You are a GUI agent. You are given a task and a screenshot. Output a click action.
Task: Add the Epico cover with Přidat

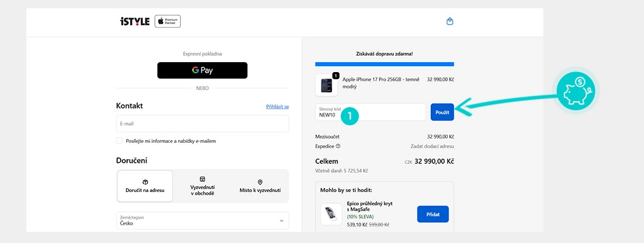(433, 214)
